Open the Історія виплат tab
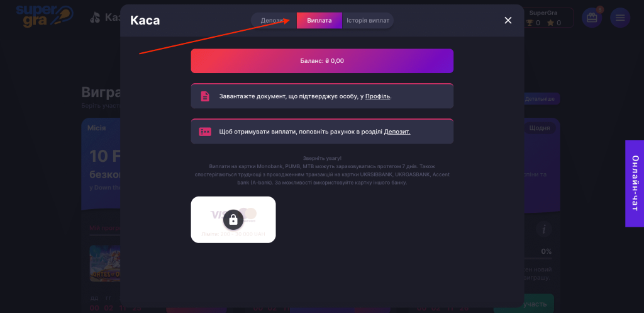This screenshot has width=644, height=313. tap(368, 21)
